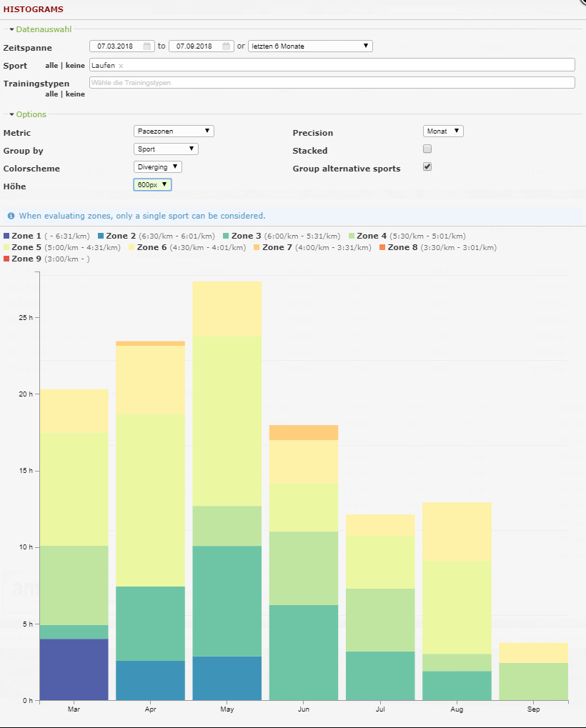Click 'keine' link under Trainingstypen
This screenshot has width=586, height=728.
coord(76,94)
